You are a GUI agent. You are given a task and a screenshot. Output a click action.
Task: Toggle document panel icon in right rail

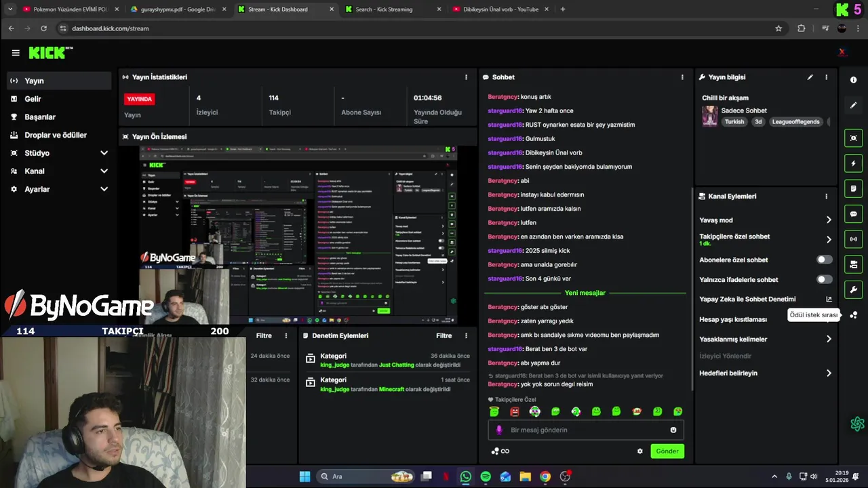pos(853,188)
